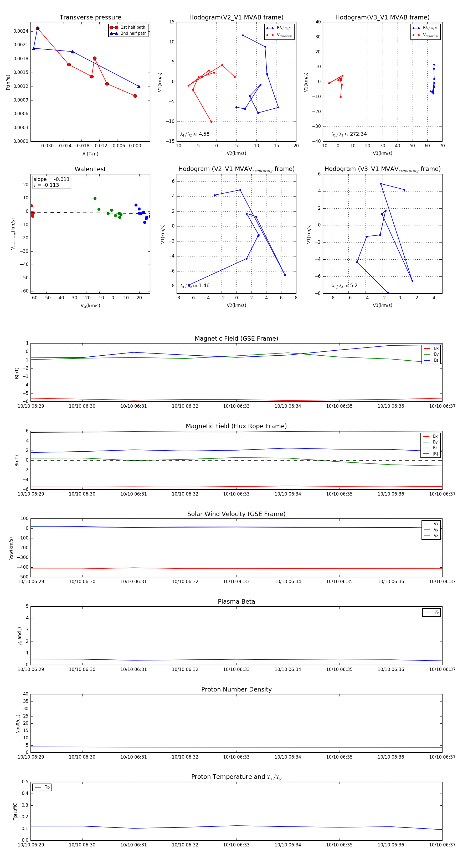
Task: Click the "Transverse pressure" plot title
Action: 90,18
